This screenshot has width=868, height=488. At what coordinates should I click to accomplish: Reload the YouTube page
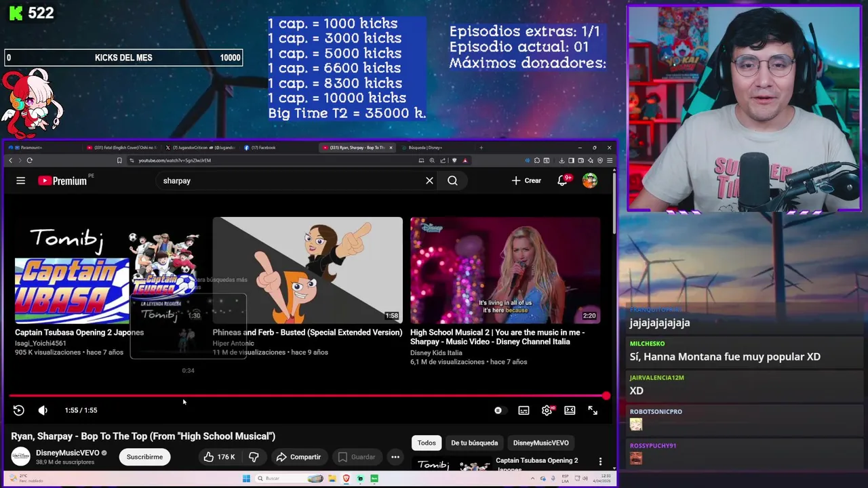(29, 161)
